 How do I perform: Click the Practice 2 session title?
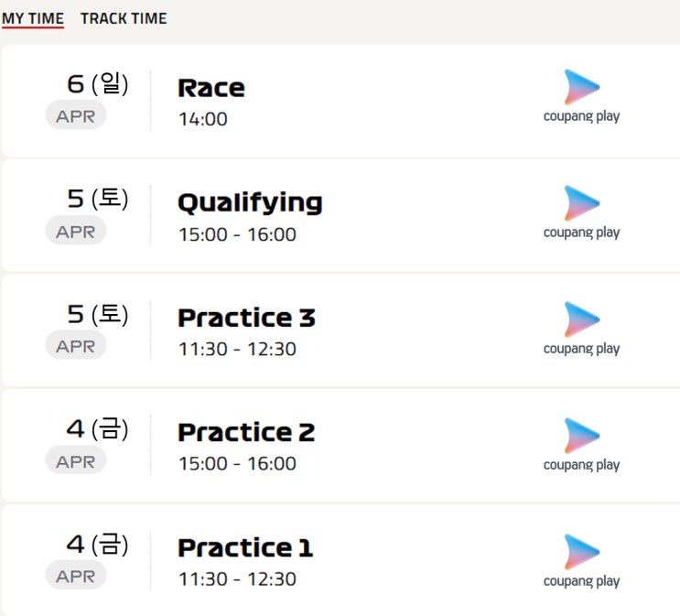tap(246, 432)
